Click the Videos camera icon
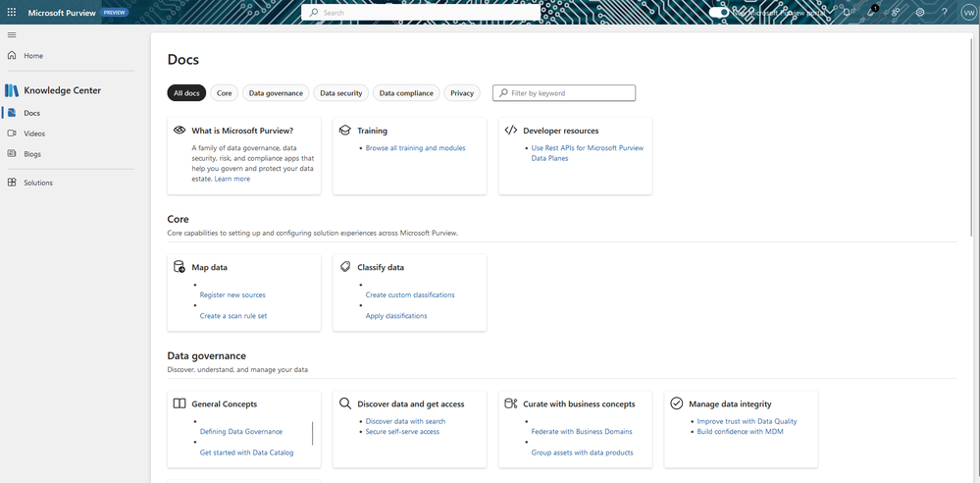Screen dimensions: 980x483 [x=12, y=134]
